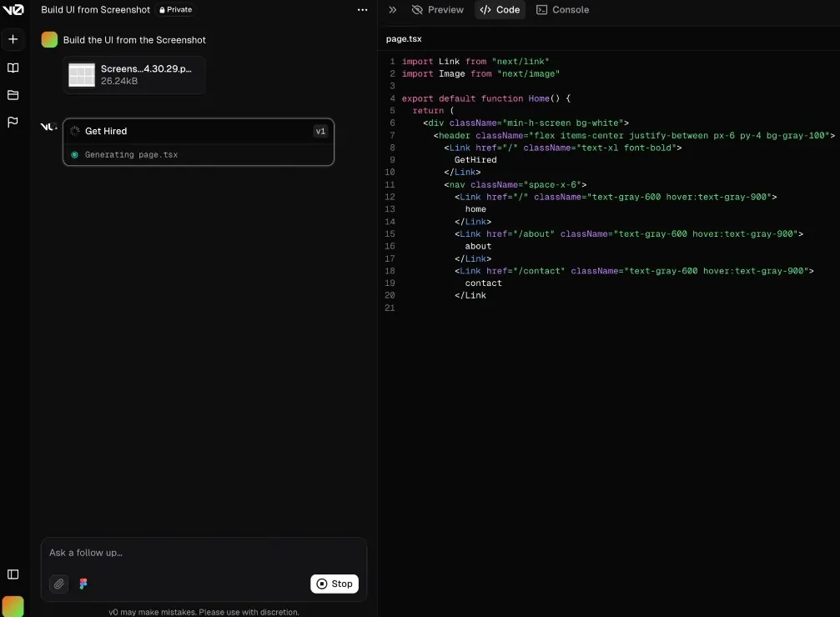Screen dimensions: 840x617
Task: Open the Projects book icon in sidebar
Action: tap(13, 68)
